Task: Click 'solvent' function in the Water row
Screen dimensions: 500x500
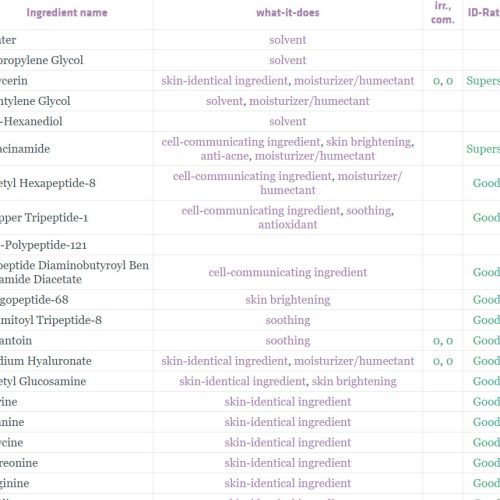Action: [288, 40]
